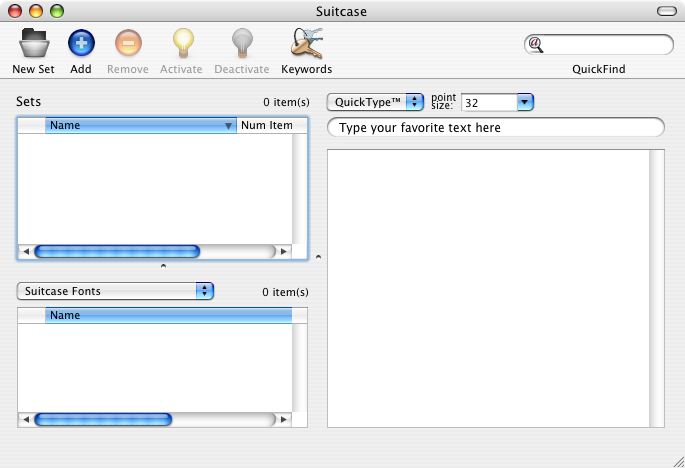685x468 pixels.
Task: Click the fonts list horizontal scrollbar thumb
Action: 103,419
